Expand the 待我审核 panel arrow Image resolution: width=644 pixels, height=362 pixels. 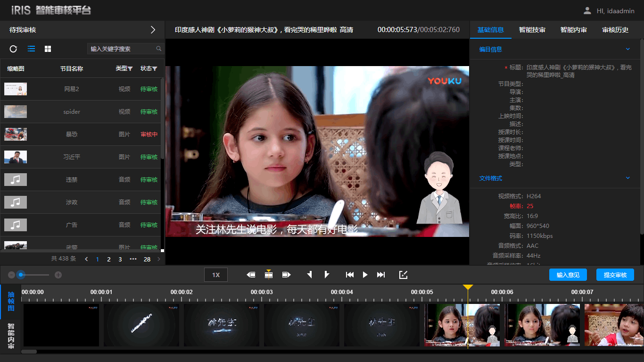[153, 30]
